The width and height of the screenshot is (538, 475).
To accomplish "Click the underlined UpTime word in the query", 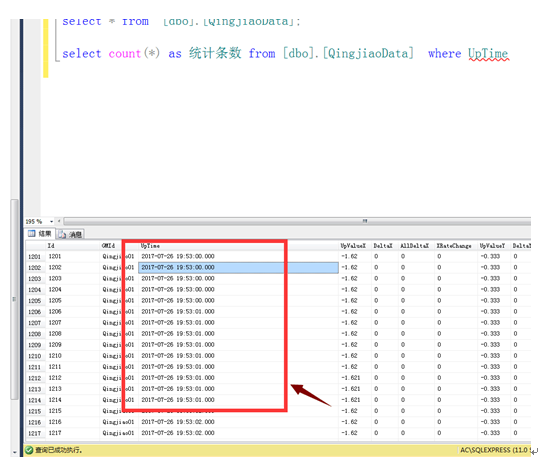I will pyautogui.click(x=488, y=54).
